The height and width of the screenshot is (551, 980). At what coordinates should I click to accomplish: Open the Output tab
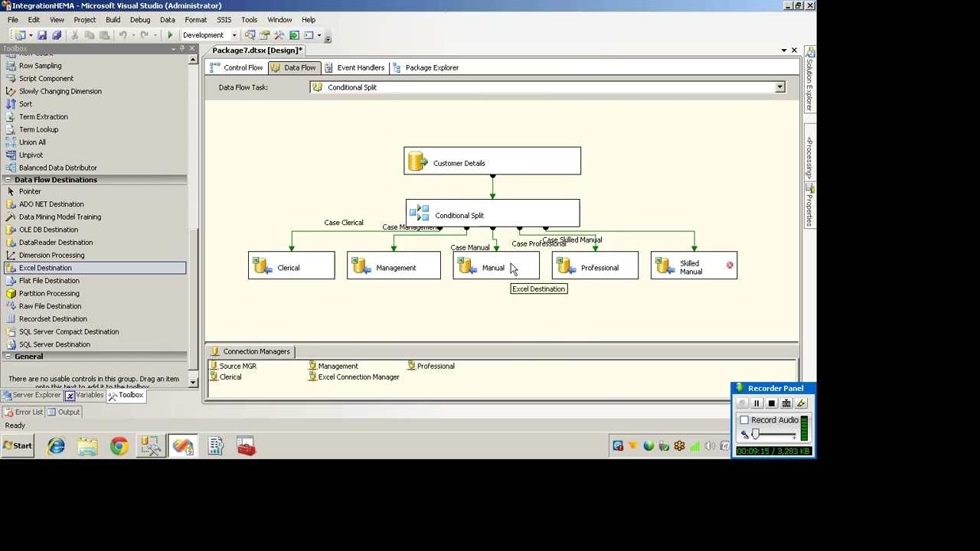tap(64, 412)
